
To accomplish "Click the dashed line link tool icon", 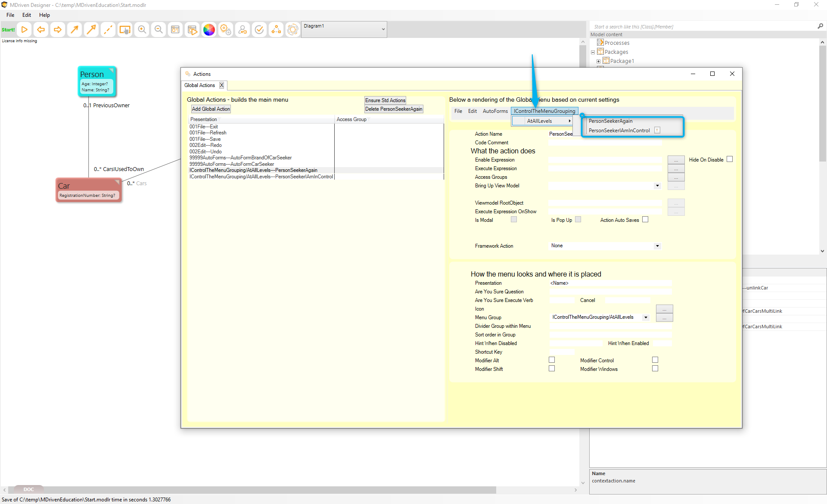I will [108, 30].
